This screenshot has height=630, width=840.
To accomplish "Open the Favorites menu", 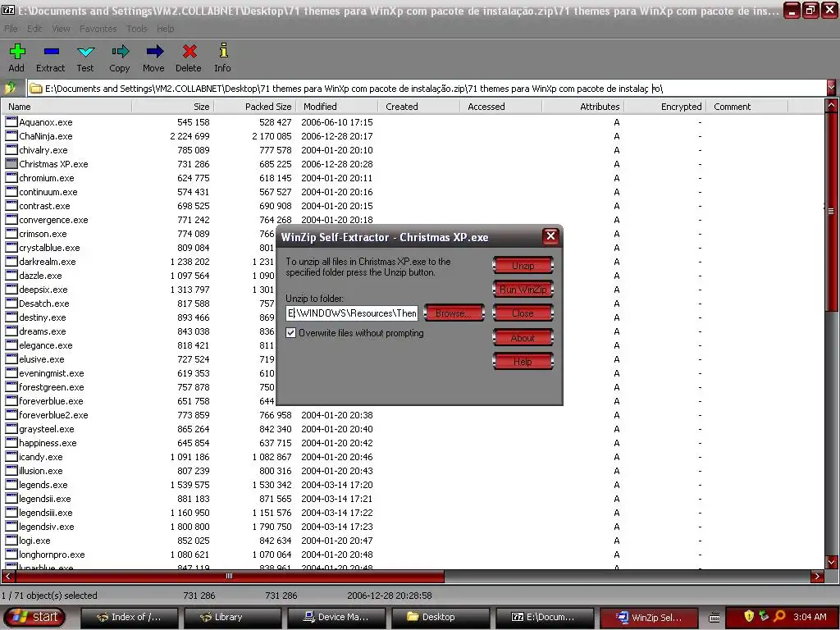I will click(98, 29).
